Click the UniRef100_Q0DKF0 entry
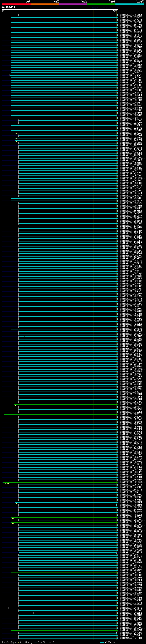Image resolution: width=146 pixels, height=644 pixels. tap(131, 103)
